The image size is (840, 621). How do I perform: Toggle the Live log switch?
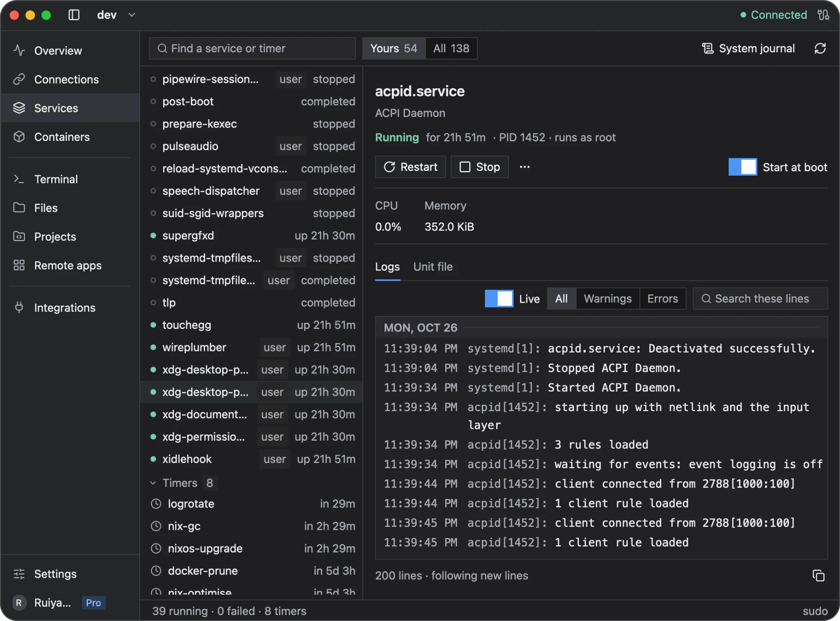click(499, 298)
